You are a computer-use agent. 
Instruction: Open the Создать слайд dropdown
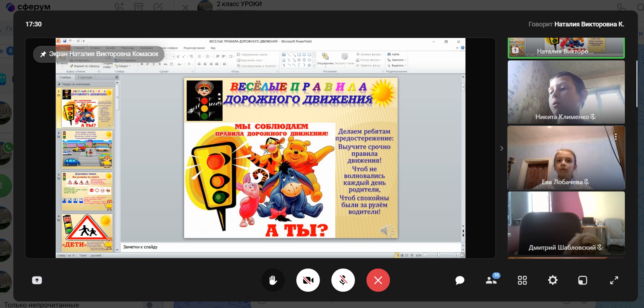click(108, 66)
